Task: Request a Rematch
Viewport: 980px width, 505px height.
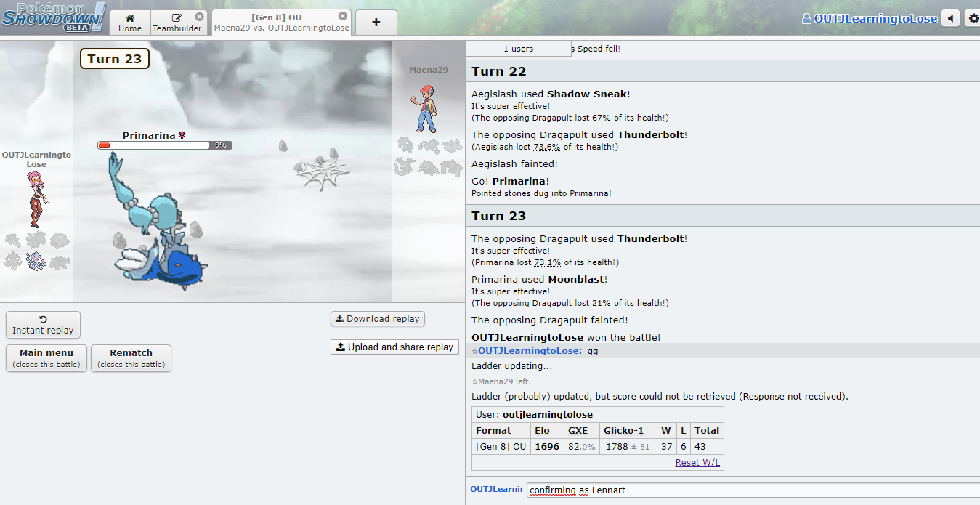Action: (x=131, y=358)
